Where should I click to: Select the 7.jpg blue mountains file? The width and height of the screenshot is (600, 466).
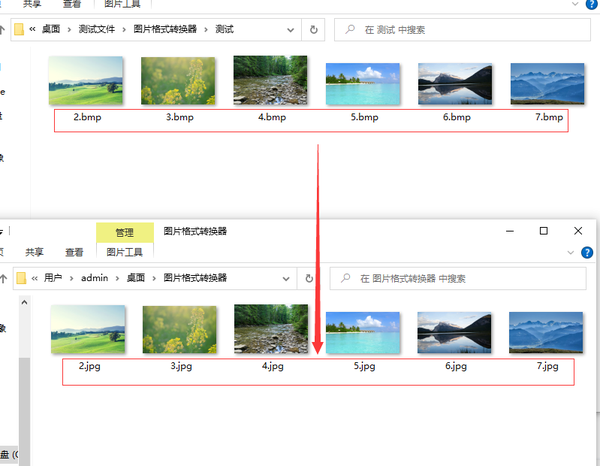547,333
